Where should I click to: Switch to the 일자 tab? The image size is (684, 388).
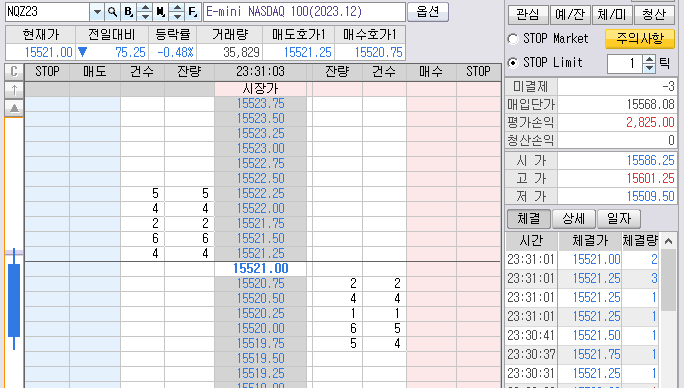[619, 219]
